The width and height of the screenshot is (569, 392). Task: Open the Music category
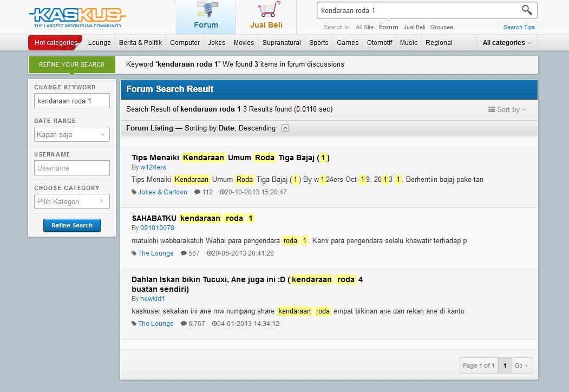409,43
